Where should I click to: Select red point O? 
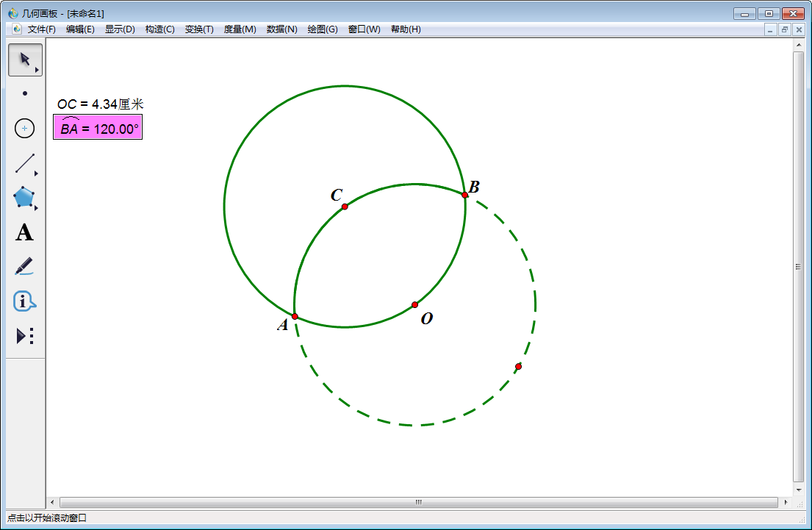(x=414, y=304)
